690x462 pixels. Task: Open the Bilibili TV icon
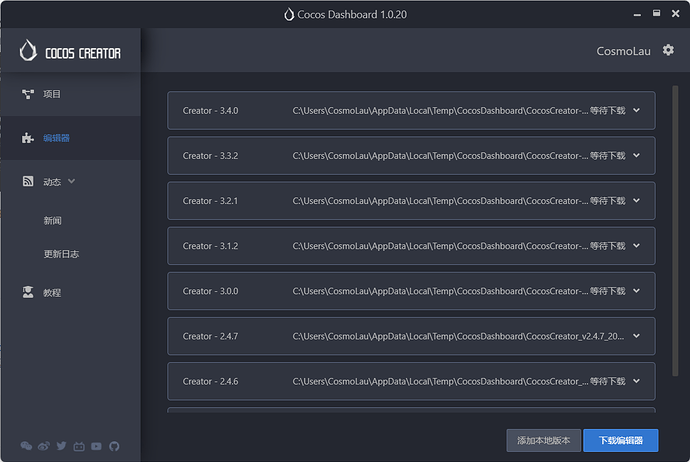click(x=79, y=446)
